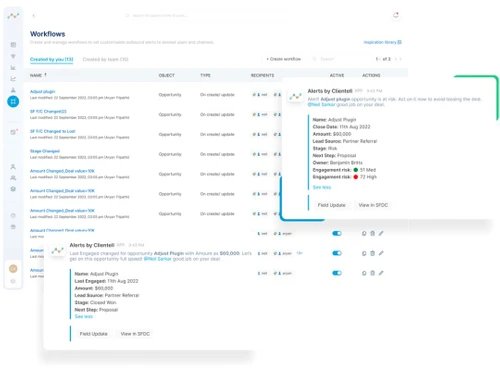The image size is (500, 375).
Task: Open the Adjust plugin workflow
Action: pos(42,91)
